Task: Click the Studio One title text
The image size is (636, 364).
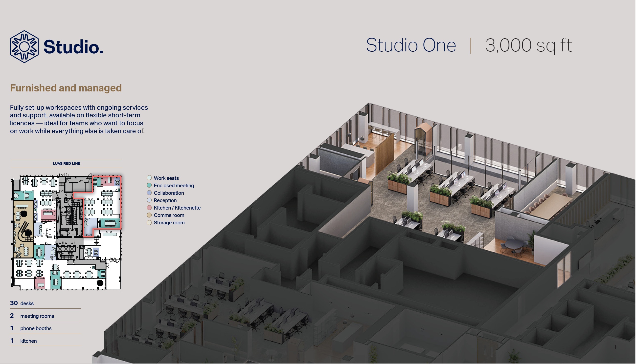Action: [x=411, y=45]
